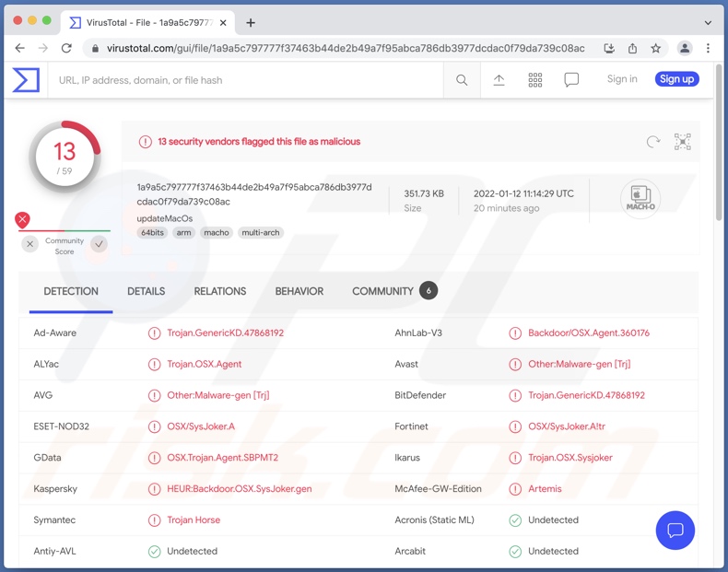Select the Ad-Aware alert icon

tap(154, 333)
